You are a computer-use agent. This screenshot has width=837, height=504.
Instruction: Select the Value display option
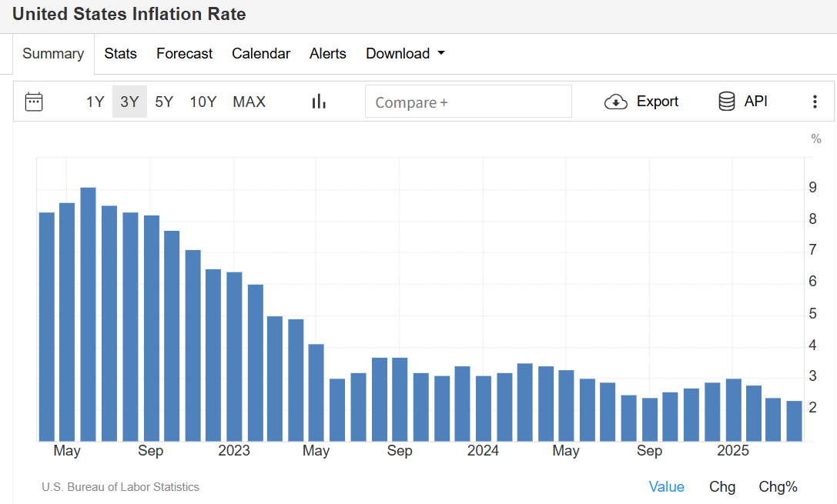click(x=666, y=486)
